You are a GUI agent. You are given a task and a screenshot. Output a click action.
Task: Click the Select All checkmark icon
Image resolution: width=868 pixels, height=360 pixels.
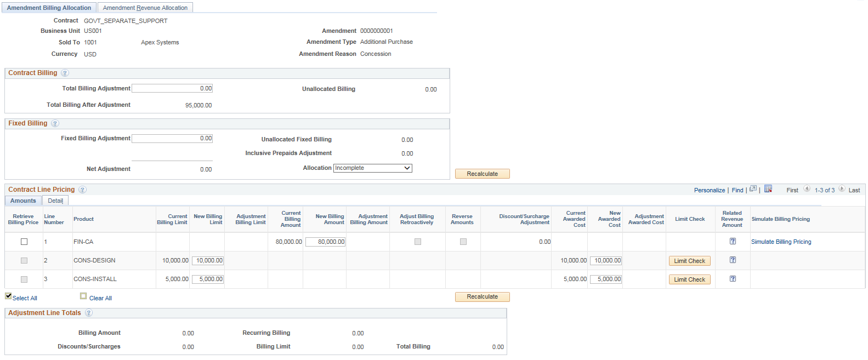tap(8, 296)
